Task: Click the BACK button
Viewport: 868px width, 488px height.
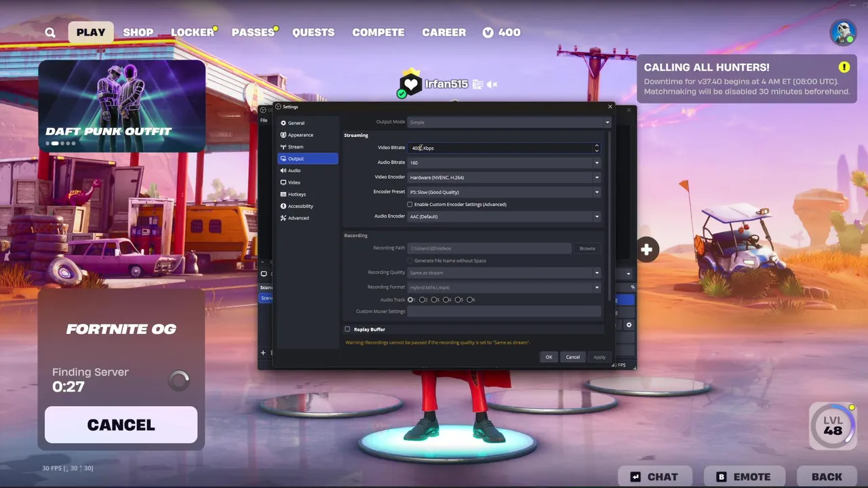Action: coord(827,477)
